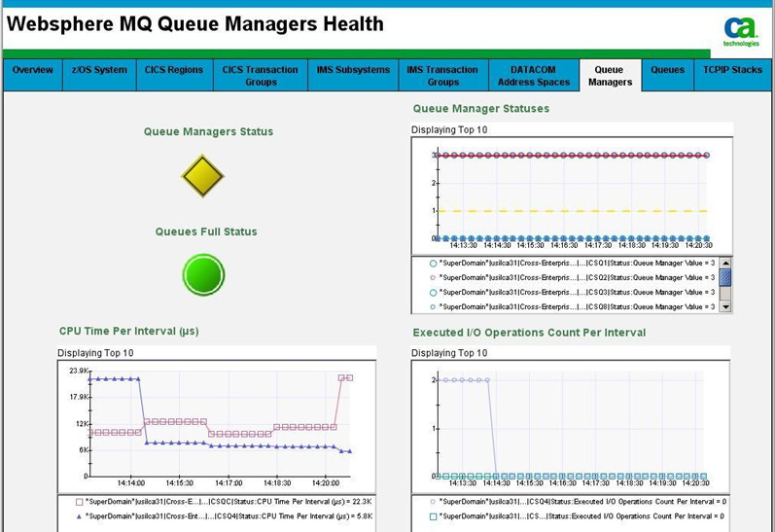Click Executed I/O Operations Count Per Interval title
This screenshot has width=775, height=532.
click(x=529, y=333)
